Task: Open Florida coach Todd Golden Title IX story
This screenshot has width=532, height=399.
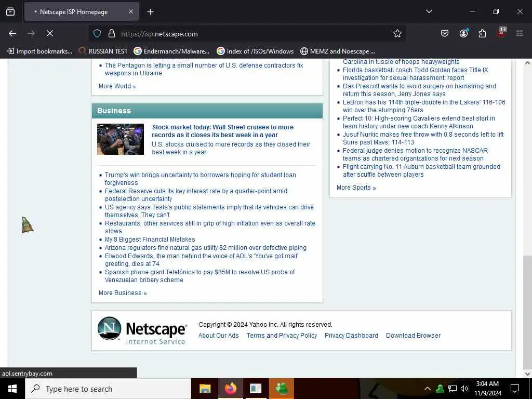Action: tap(415, 74)
